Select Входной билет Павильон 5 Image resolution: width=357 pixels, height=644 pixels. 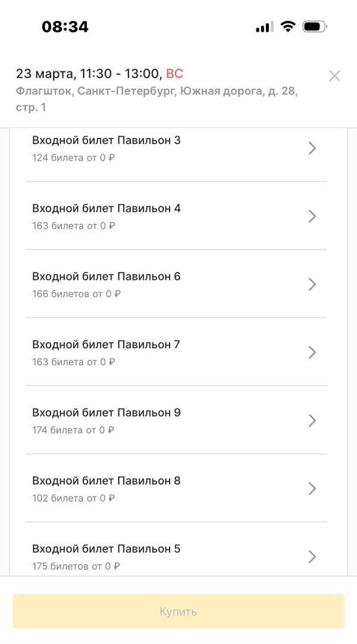point(107,549)
